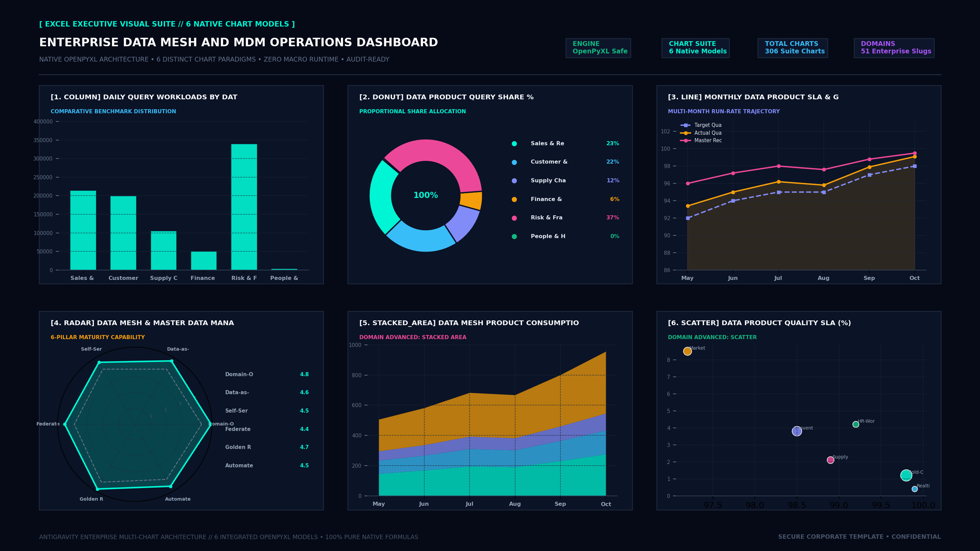This screenshot has height=551, width=980.
Task: Click the Gold-C scatter bubble
Action: pos(906,475)
